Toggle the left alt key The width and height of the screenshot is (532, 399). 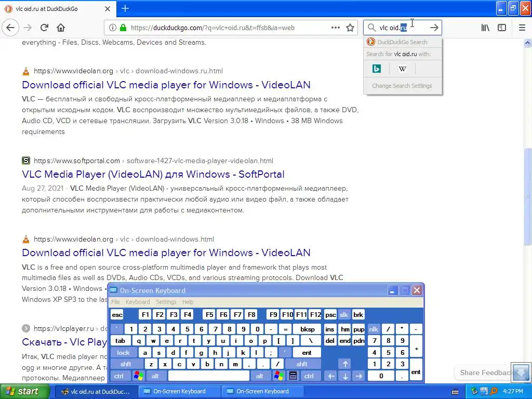[155, 376]
